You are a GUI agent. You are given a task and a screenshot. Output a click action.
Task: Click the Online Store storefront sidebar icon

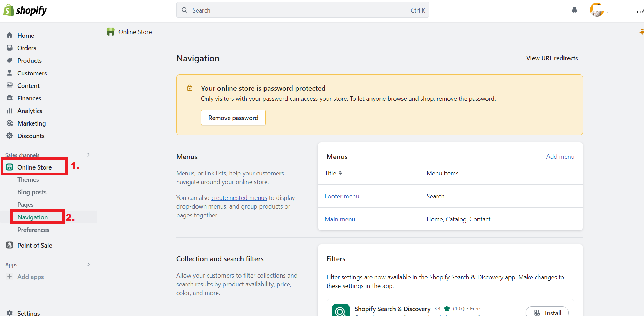[x=10, y=167]
